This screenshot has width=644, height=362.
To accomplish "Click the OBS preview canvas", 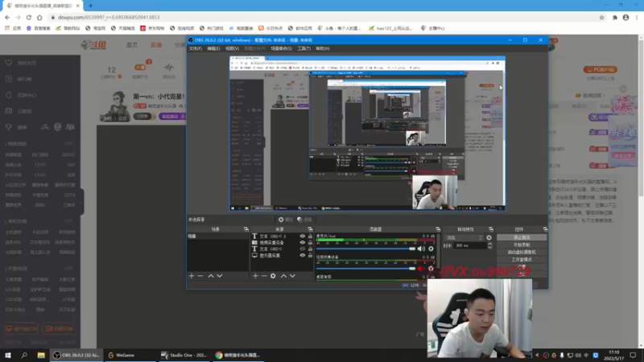I will tap(367, 134).
